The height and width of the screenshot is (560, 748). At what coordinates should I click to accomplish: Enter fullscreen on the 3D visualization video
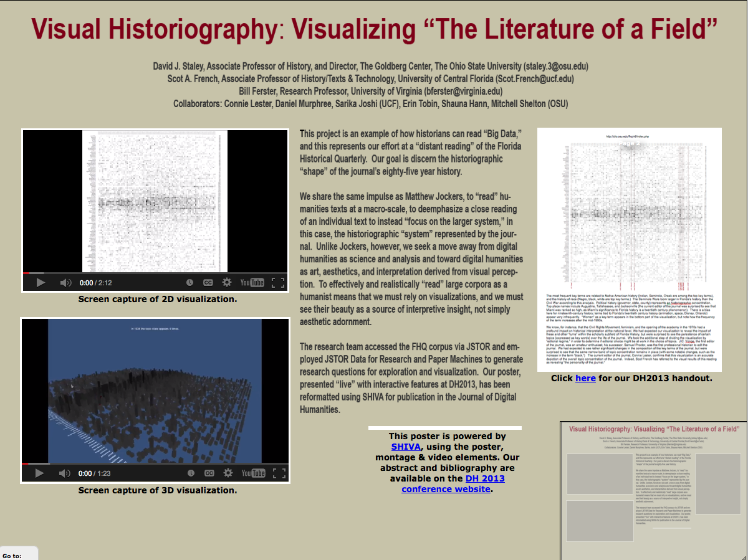(x=277, y=473)
